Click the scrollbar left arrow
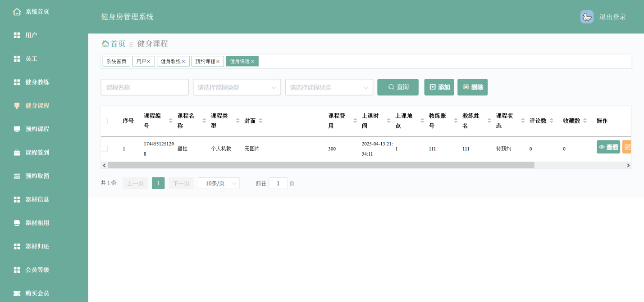 [104, 165]
